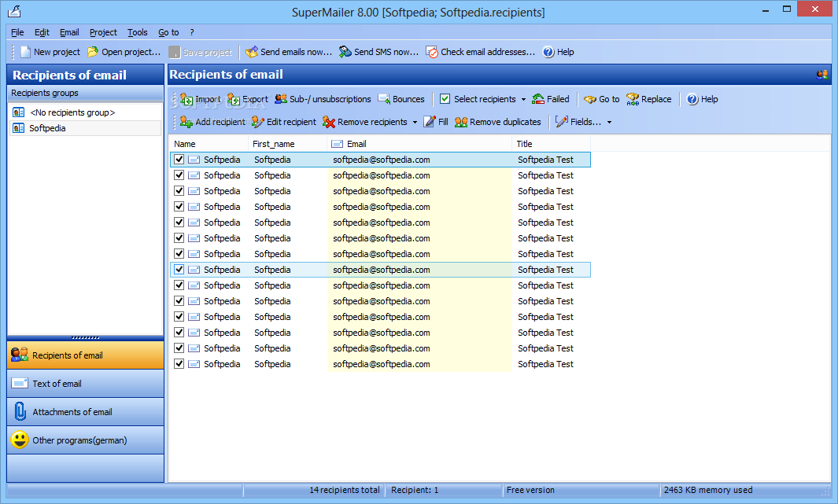Uncheck the checkbox in the first recipient row
This screenshot has height=504, width=838.
[179, 159]
